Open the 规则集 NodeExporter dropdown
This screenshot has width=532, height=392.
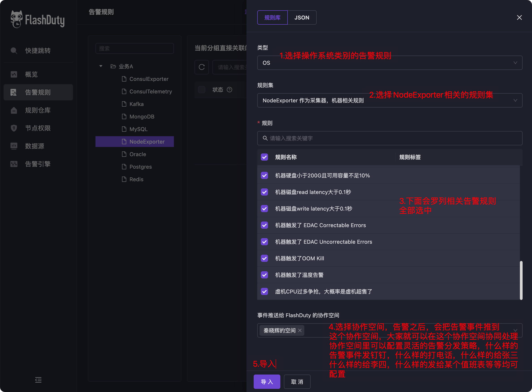pos(389,100)
